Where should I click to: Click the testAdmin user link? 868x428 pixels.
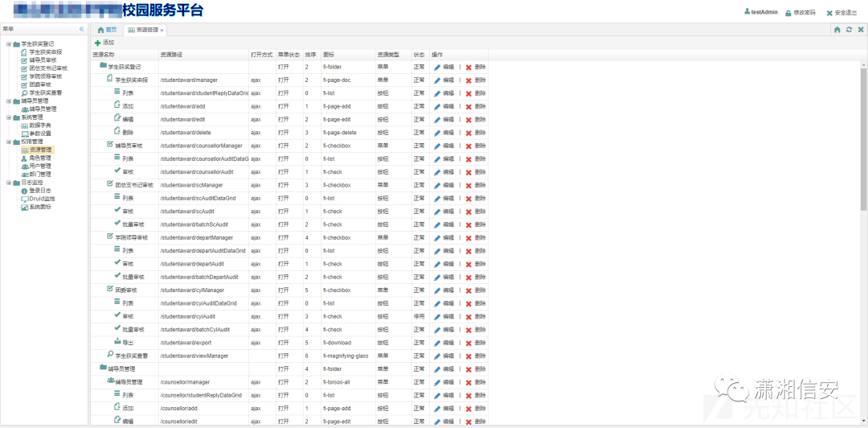[761, 12]
